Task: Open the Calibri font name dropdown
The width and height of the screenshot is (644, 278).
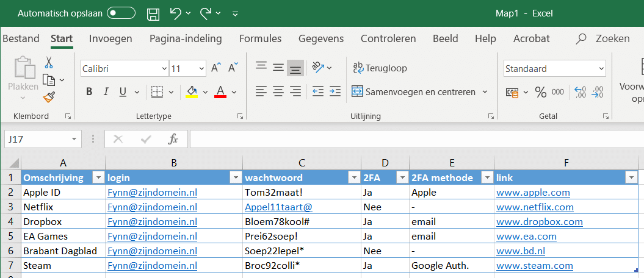Action: [x=164, y=68]
